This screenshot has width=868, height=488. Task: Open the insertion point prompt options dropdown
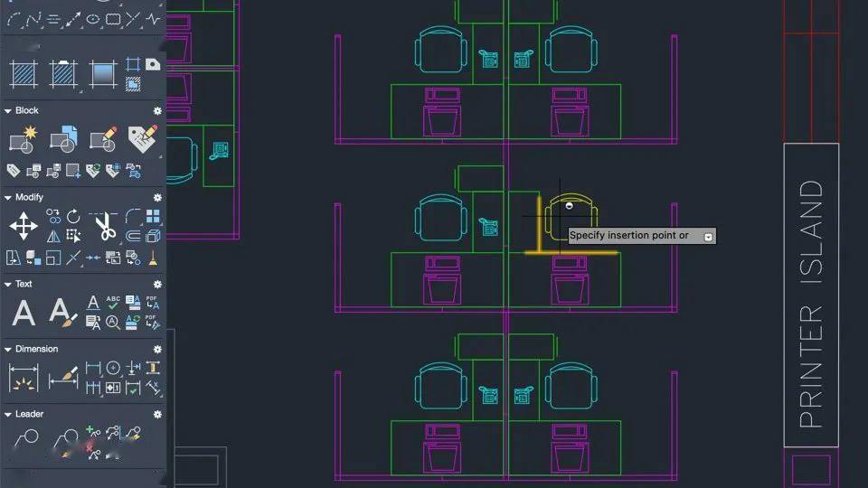click(x=707, y=237)
